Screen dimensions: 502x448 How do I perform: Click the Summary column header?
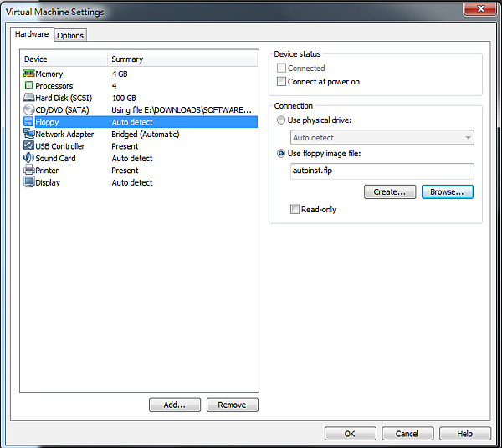pos(182,59)
